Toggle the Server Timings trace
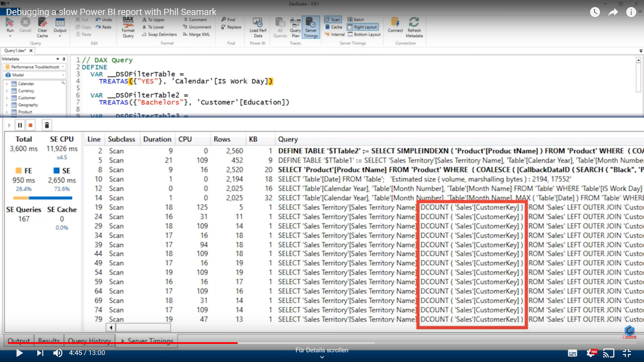644x362 pixels. 311,27
